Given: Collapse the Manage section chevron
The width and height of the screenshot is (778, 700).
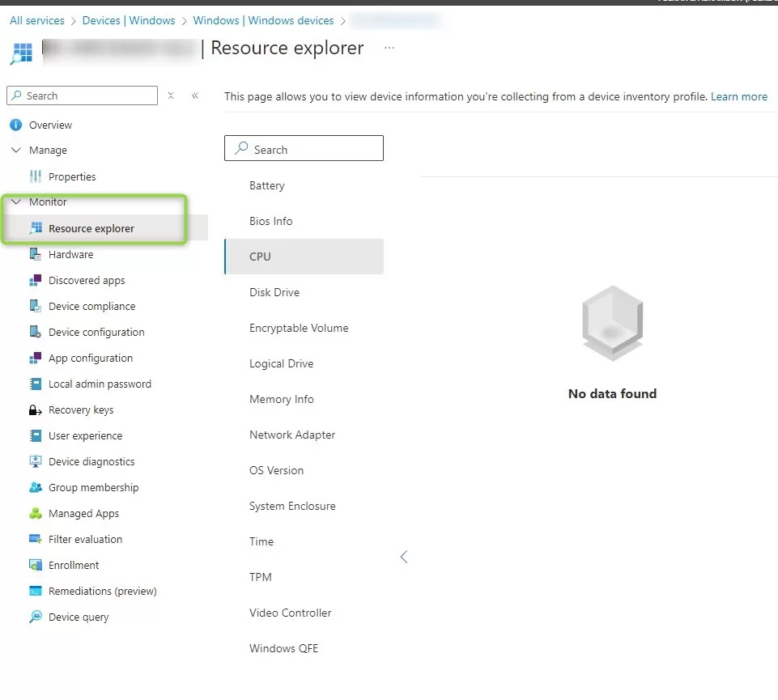Looking at the screenshot, I should (16, 150).
